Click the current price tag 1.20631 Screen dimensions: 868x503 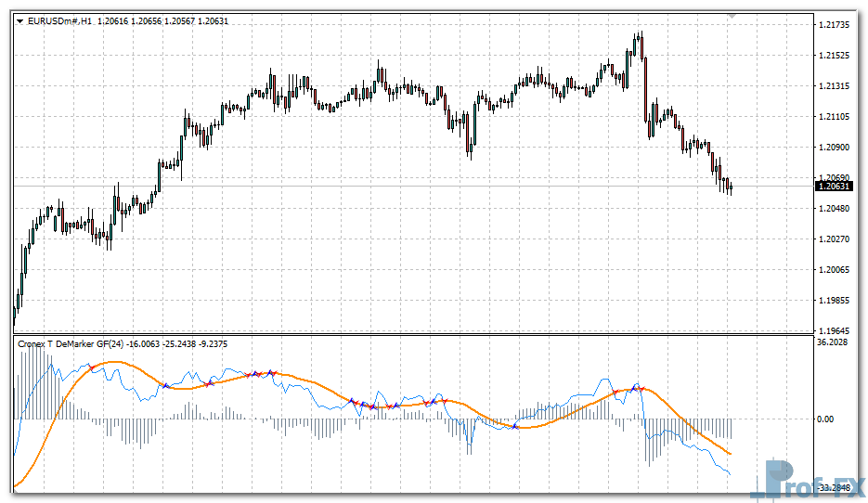(x=833, y=187)
